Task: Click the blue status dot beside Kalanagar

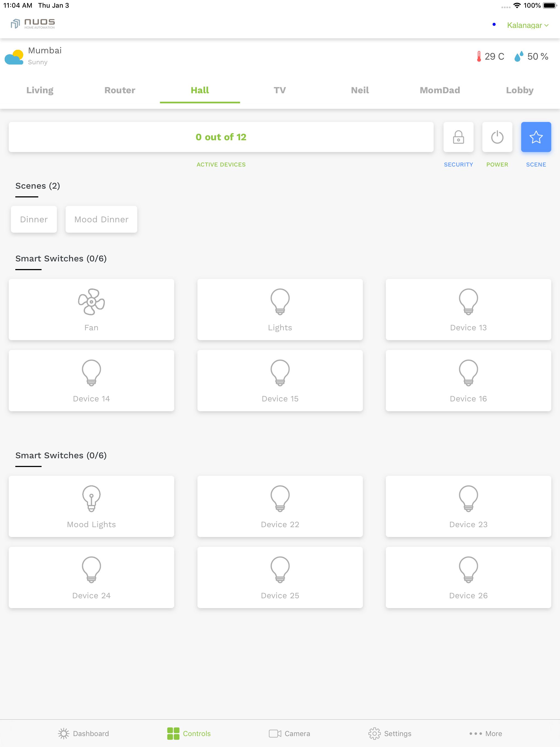Action: pyautogui.click(x=494, y=24)
